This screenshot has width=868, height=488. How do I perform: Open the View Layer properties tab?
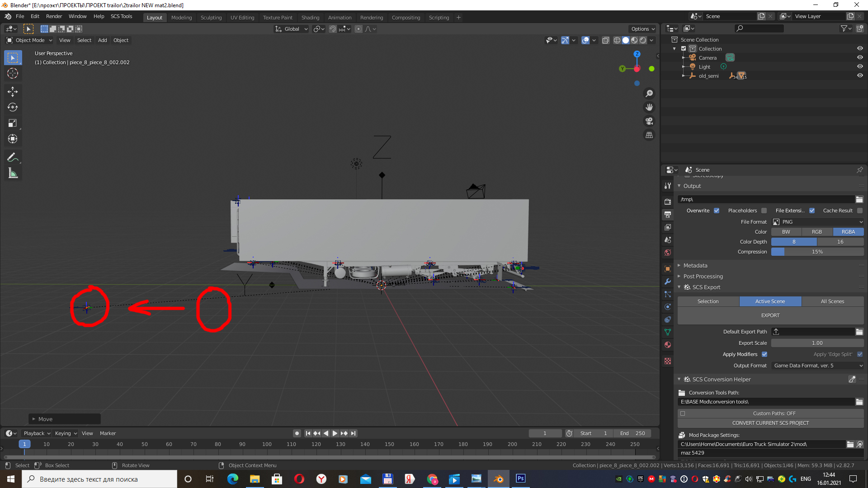coord(668,227)
